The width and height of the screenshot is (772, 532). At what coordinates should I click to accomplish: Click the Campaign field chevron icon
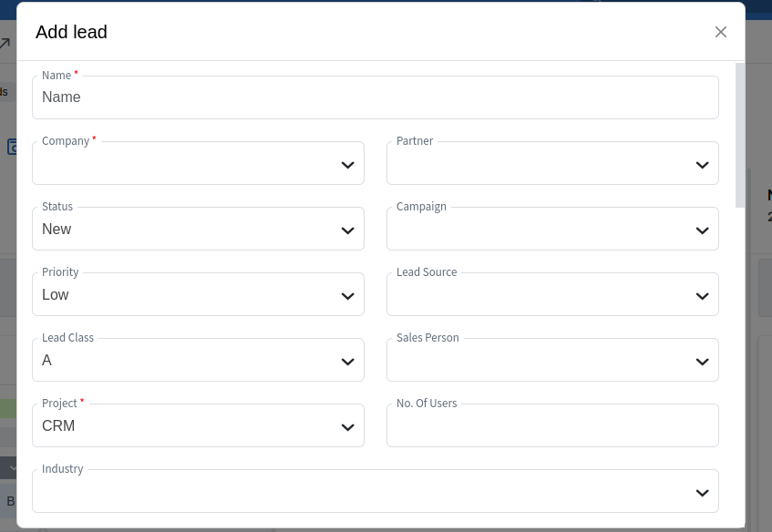click(702, 230)
